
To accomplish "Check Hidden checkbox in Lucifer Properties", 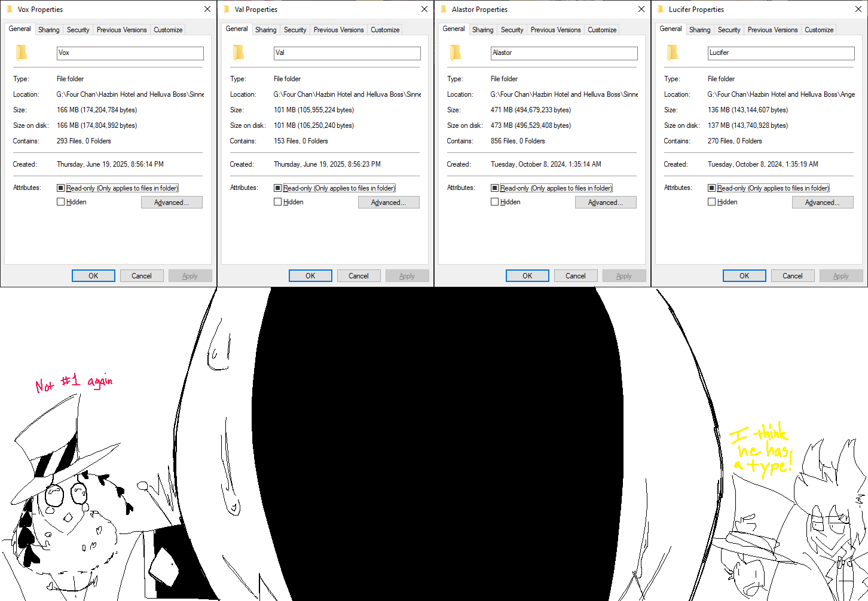I will 711,202.
